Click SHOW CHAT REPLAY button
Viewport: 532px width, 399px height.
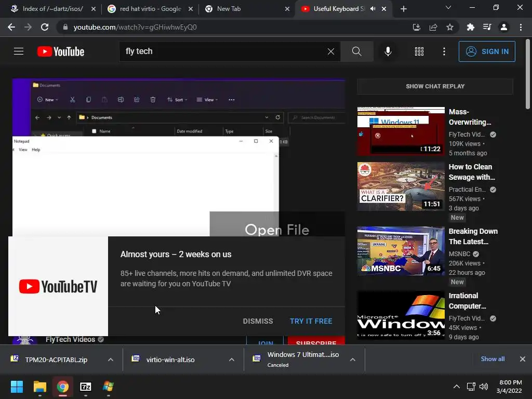click(435, 86)
